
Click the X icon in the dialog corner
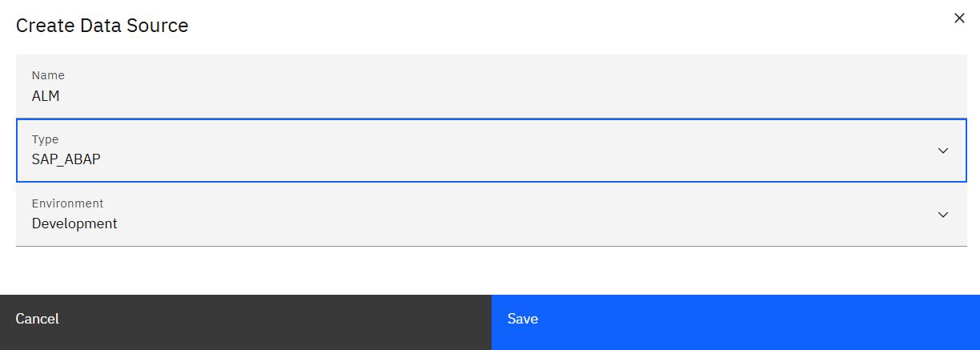pos(959,18)
